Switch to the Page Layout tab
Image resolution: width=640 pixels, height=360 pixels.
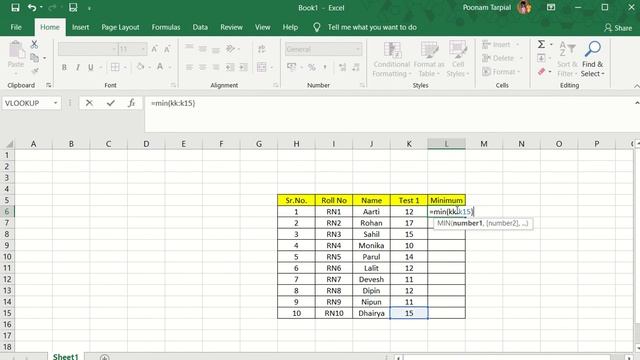pos(120,27)
